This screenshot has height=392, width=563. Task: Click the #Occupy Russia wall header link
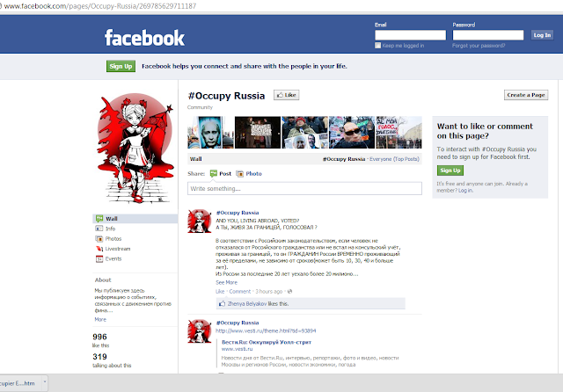pos(344,159)
